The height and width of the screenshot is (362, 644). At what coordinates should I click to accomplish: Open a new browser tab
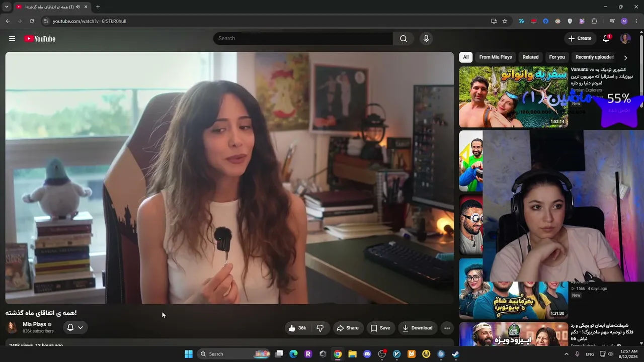98,7
